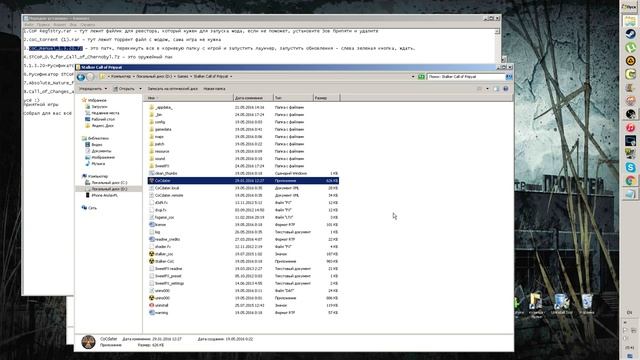
Task: Expand the address bar history dropdown
Action: [x=413, y=77]
